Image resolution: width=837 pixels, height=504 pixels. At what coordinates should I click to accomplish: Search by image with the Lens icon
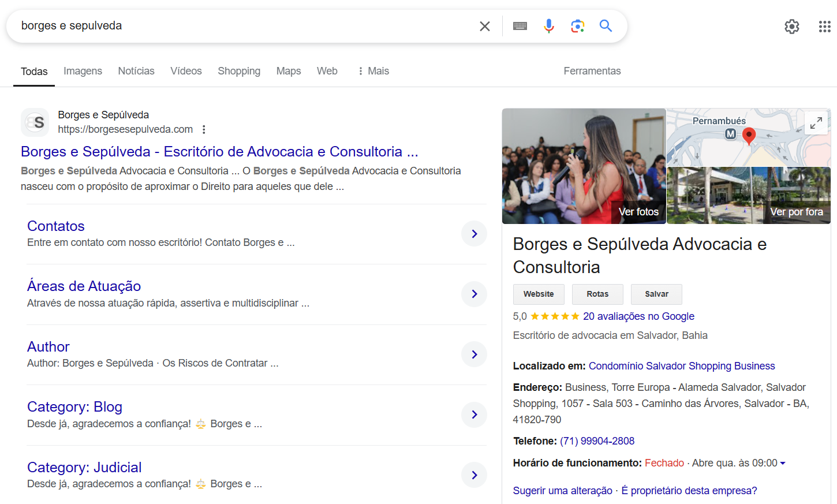[577, 26]
